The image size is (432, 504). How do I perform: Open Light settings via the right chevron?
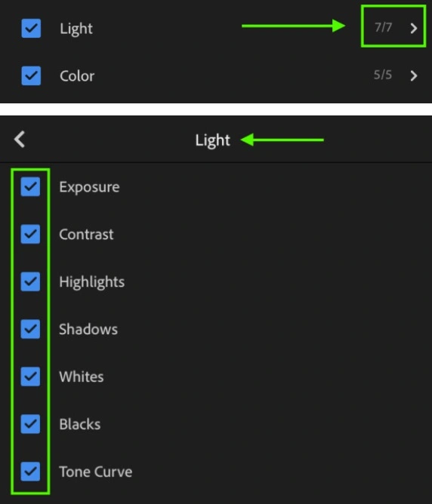[414, 28]
